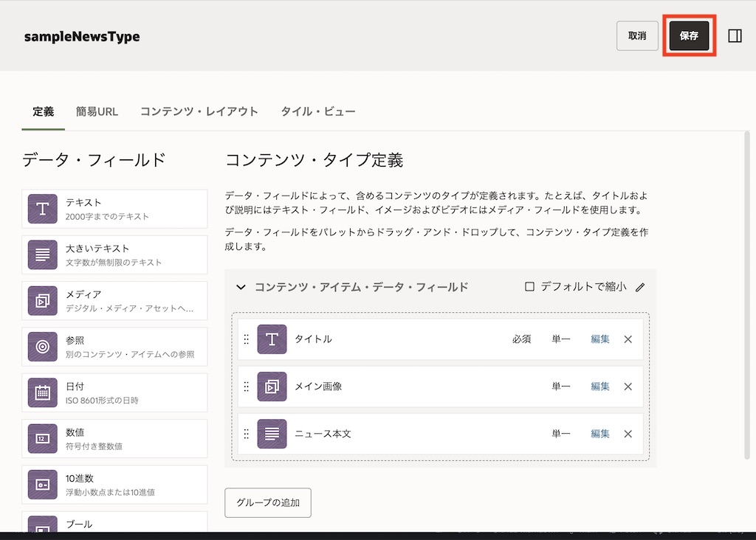The height and width of the screenshot is (540, 756).
Task: Go to the タイル・ビュー tab
Action: [x=318, y=111]
